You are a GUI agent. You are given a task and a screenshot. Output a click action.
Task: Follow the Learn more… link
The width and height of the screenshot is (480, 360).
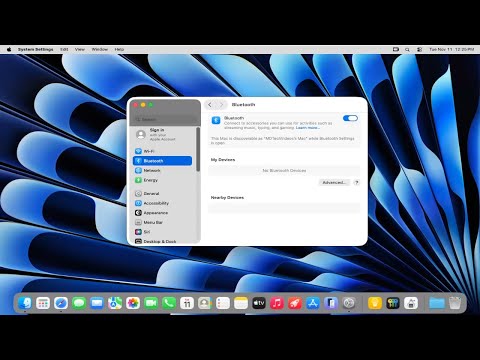pyautogui.click(x=308, y=128)
